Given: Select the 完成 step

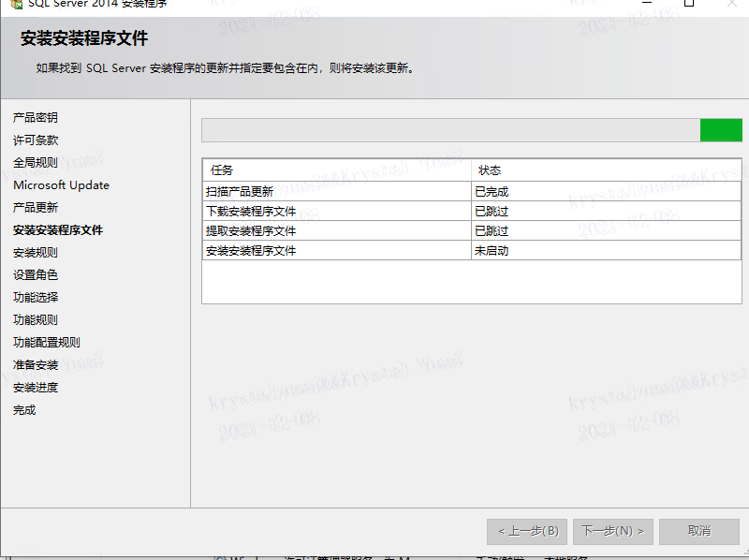Looking at the screenshot, I should point(24,410).
